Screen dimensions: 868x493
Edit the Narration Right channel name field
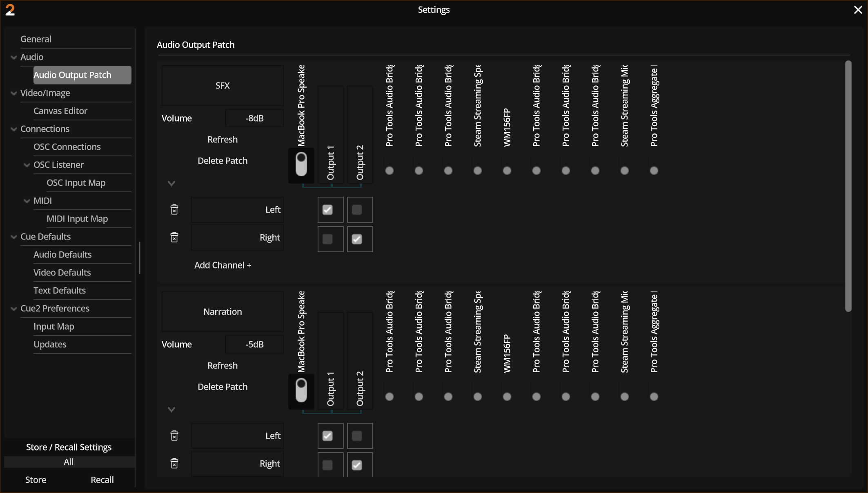237,464
